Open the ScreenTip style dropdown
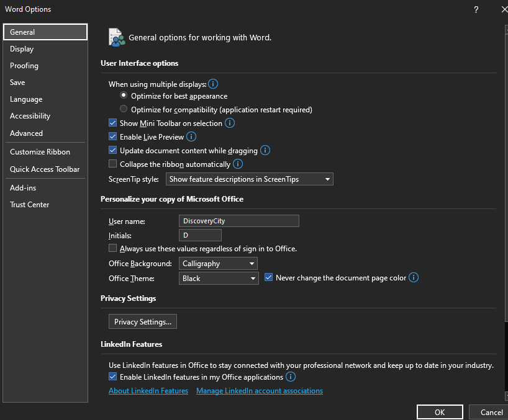Screen dimensions: 508x420 pos(250,179)
